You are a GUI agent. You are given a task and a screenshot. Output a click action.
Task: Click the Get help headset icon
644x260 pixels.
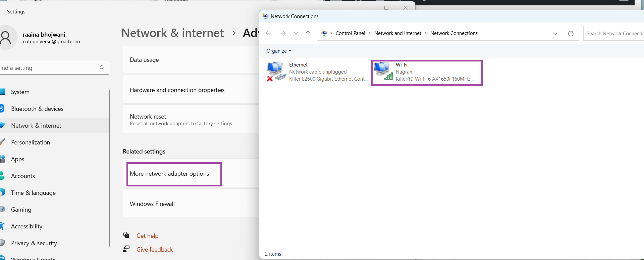[126, 235]
